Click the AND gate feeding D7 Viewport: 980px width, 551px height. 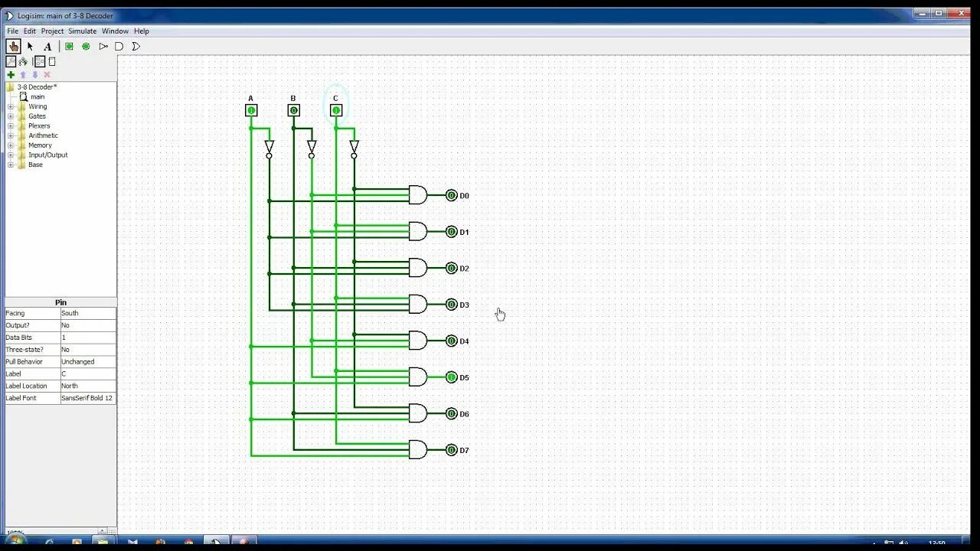tap(418, 449)
